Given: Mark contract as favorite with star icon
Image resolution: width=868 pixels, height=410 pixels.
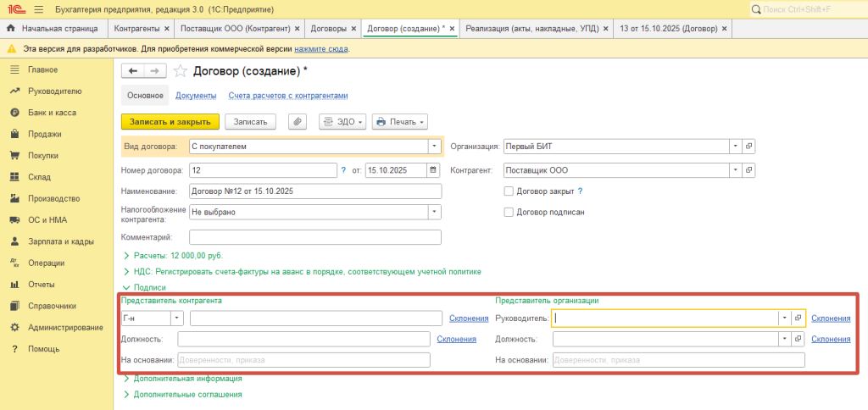Looking at the screenshot, I should [180, 71].
